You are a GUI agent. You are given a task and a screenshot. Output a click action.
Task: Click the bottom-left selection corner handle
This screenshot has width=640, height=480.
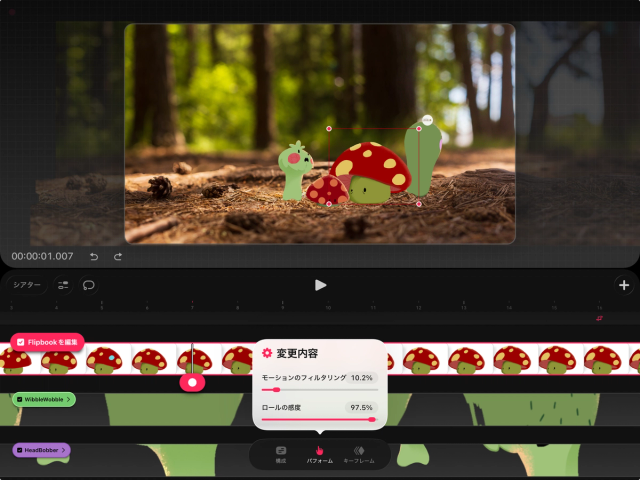click(x=329, y=204)
